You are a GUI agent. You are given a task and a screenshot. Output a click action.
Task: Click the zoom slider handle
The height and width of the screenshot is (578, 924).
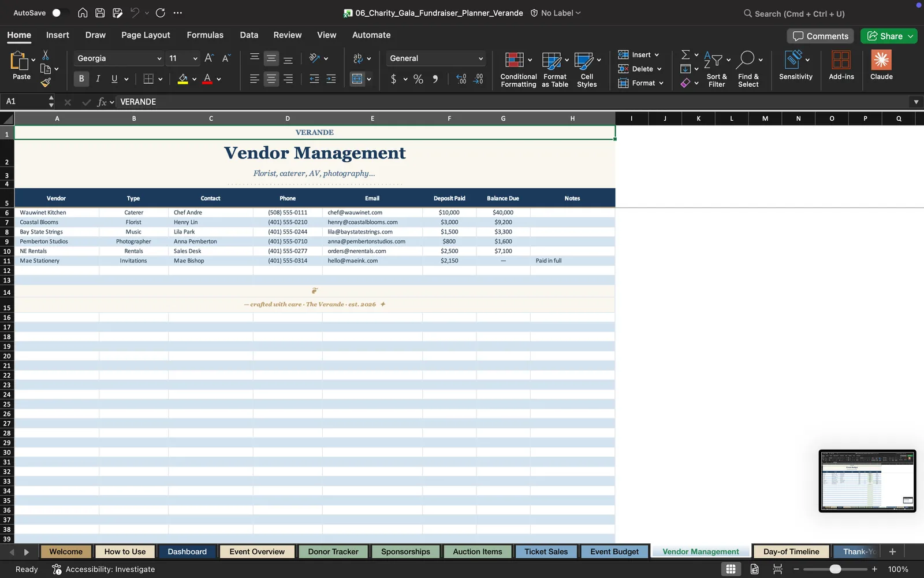(835, 569)
